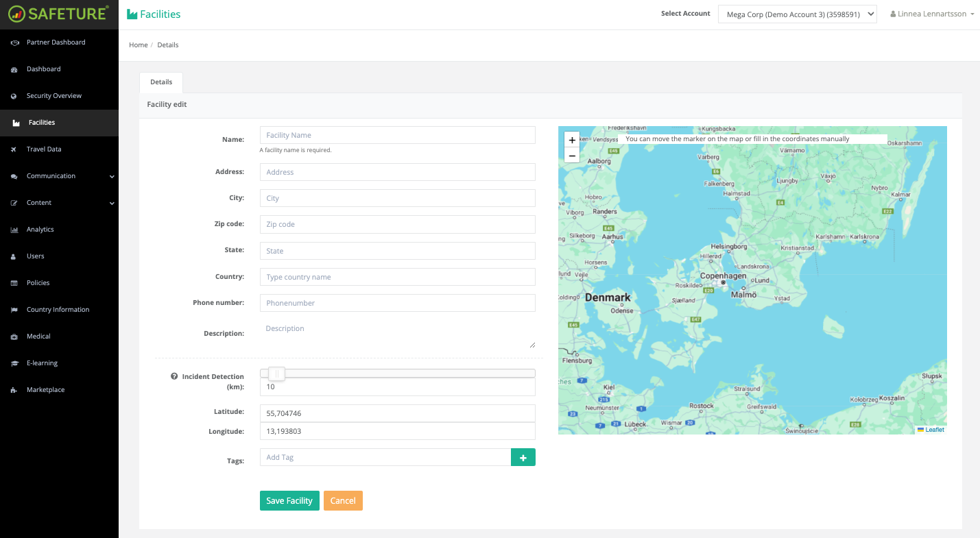Click the Travel Data airplane icon
Image resolution: width=980 pixels, height=538 pixels.
click(x=14, y=149)
